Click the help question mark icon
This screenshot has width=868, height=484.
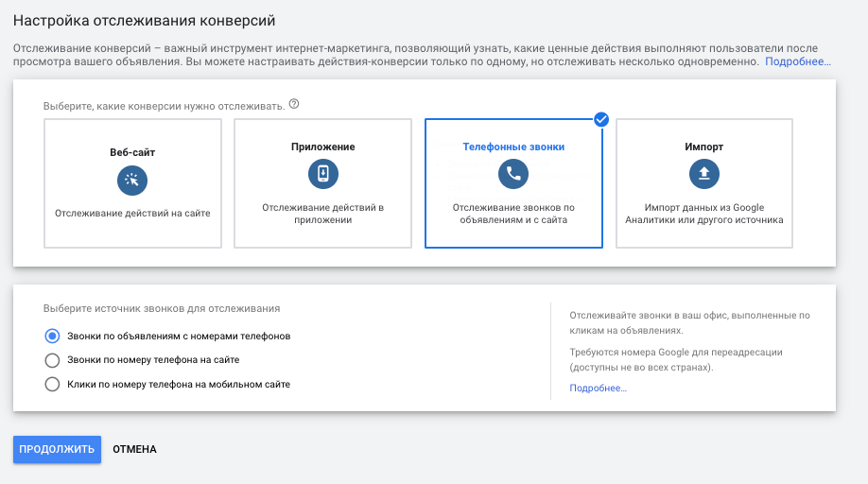(x=294, y=104)
